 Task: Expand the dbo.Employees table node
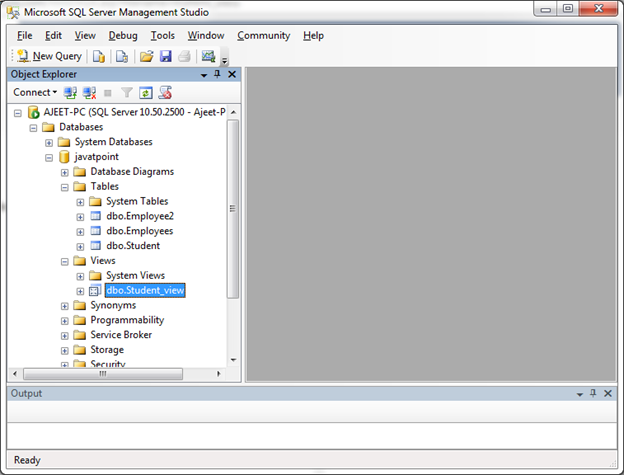[x=80, y=232]
